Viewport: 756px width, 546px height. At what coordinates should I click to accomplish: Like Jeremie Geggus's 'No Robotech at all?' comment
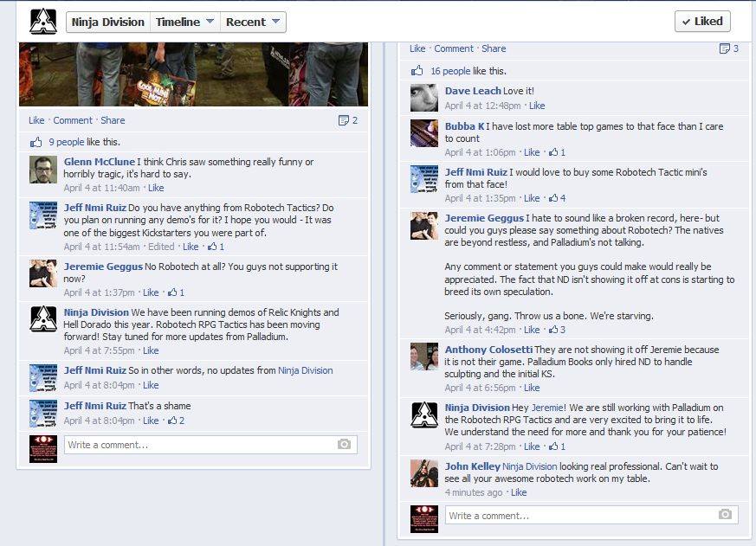[151, 292]
